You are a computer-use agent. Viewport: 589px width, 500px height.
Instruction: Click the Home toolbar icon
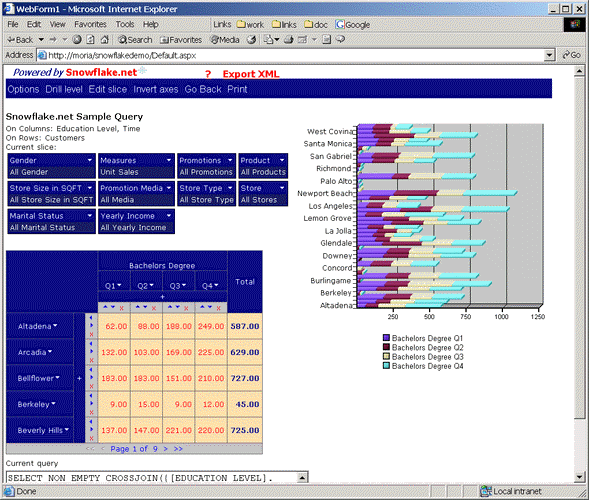[x=104, y=39]
